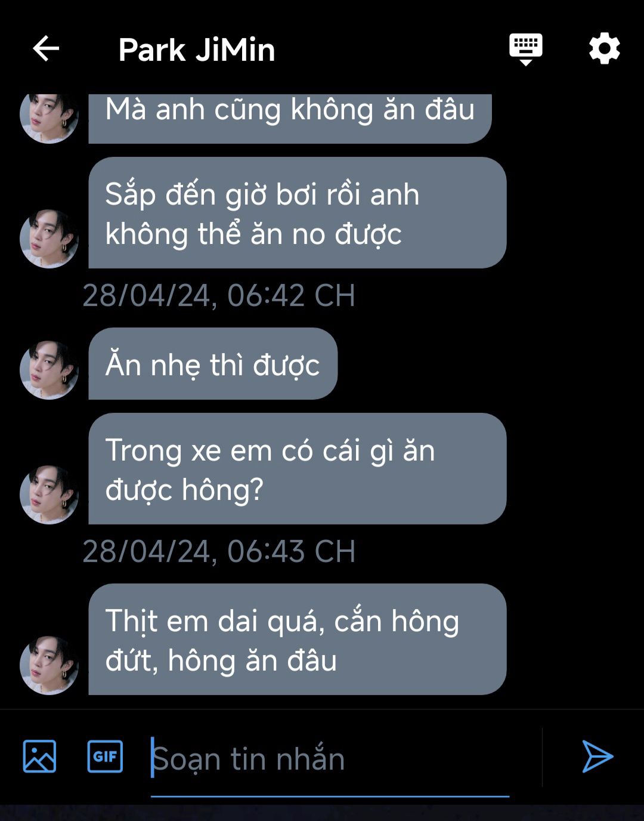This screenshot has height=821, width=644.
Task: Select avatar beside 'Mà anh cũng không ăn đâu'
Action: 49,118
